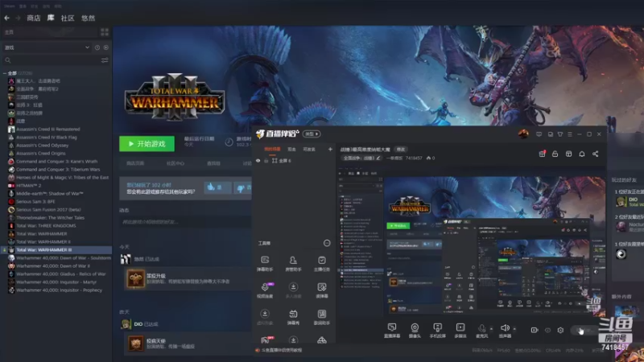Select Total War: WARHAMMER II
This screenshot has width=644, height=362.
[x=43, y=242]
